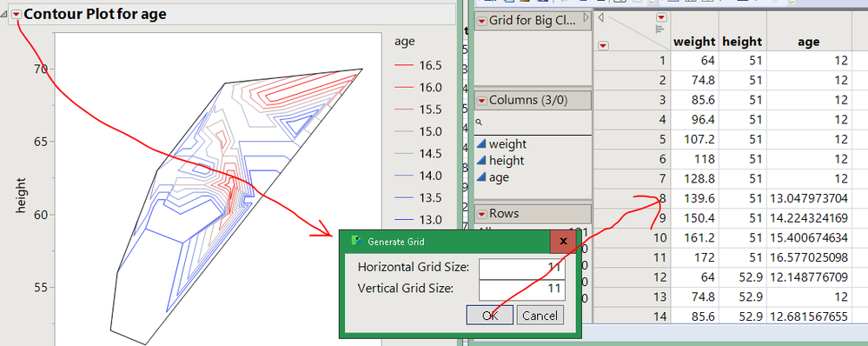The width and height of the screenshot is (868, 346).
Task: Click the age column header
Action: [809, 42]
